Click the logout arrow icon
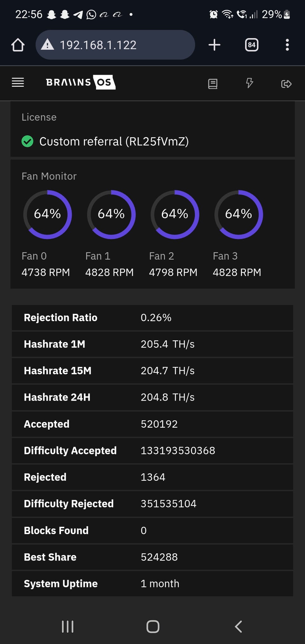The image size is (305, 644). pos(286,84)
